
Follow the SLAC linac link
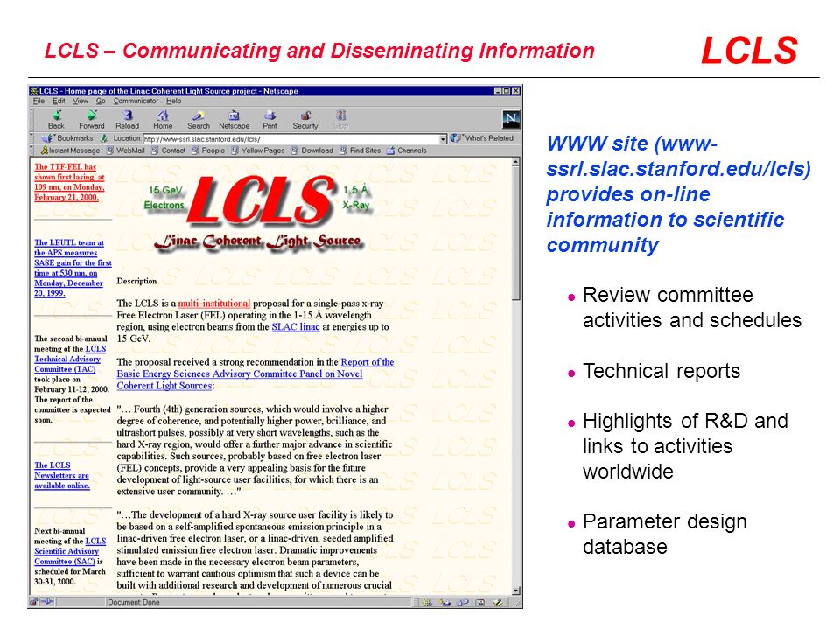[295, 326]
